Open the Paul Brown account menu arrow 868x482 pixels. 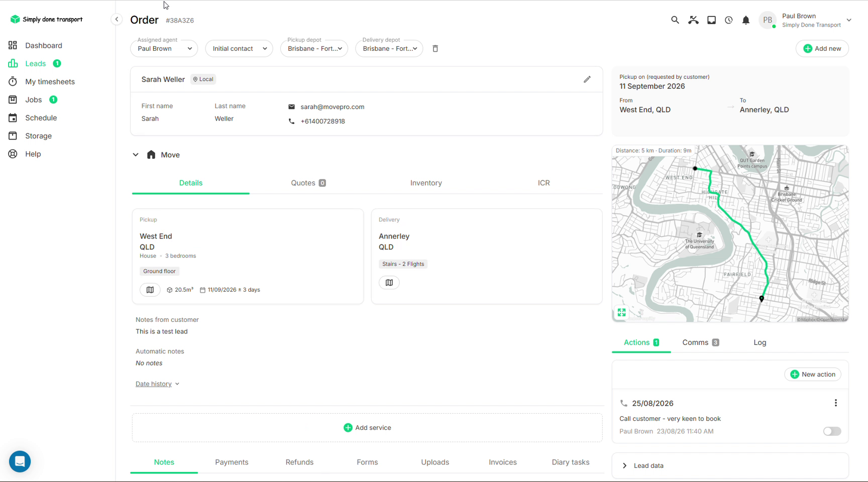(x=849, y=20)
